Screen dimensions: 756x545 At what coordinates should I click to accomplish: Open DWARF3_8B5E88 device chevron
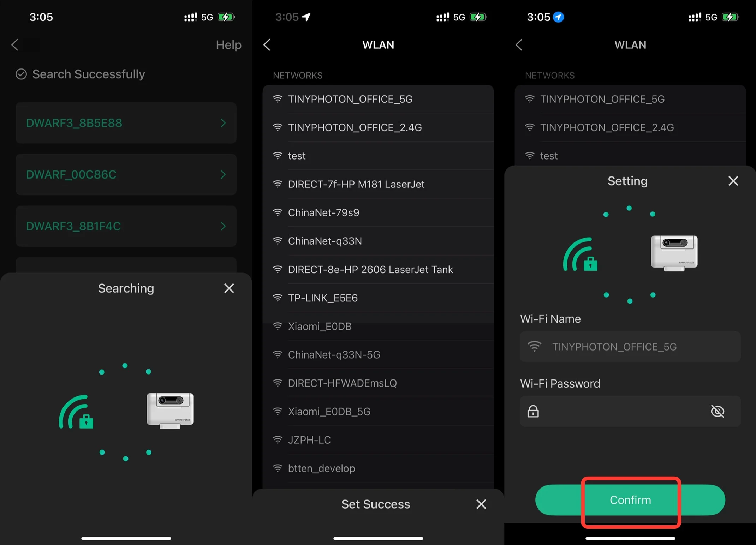click(223, 123)
